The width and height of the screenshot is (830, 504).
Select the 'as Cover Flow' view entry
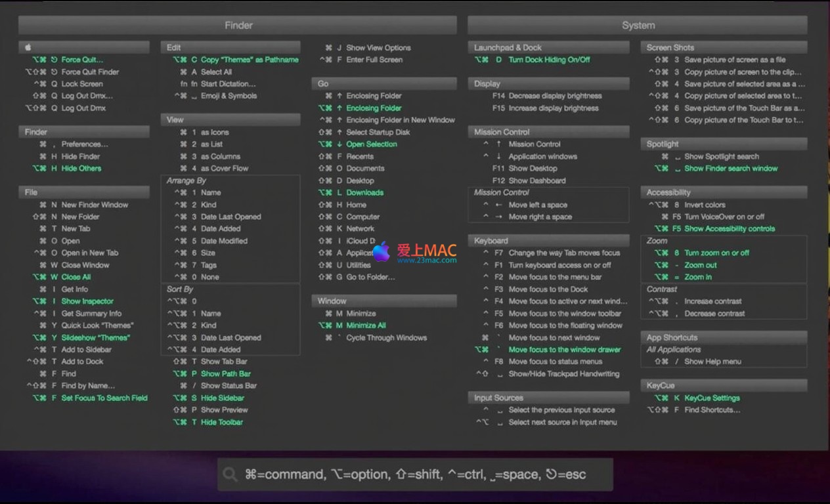[x=225, y=169]
